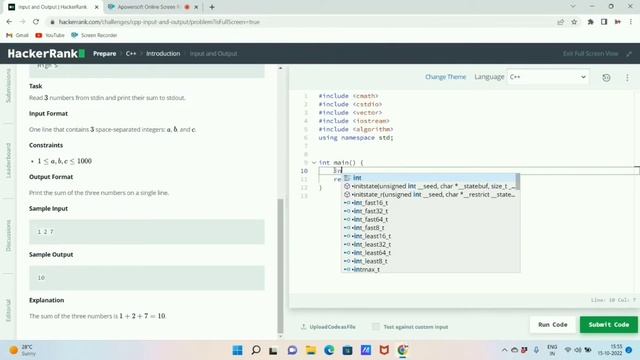Image resolution: width=640 pixels, height=360 pixels.
Task: Open Leaderboard side tab
Action: (8, 160)
